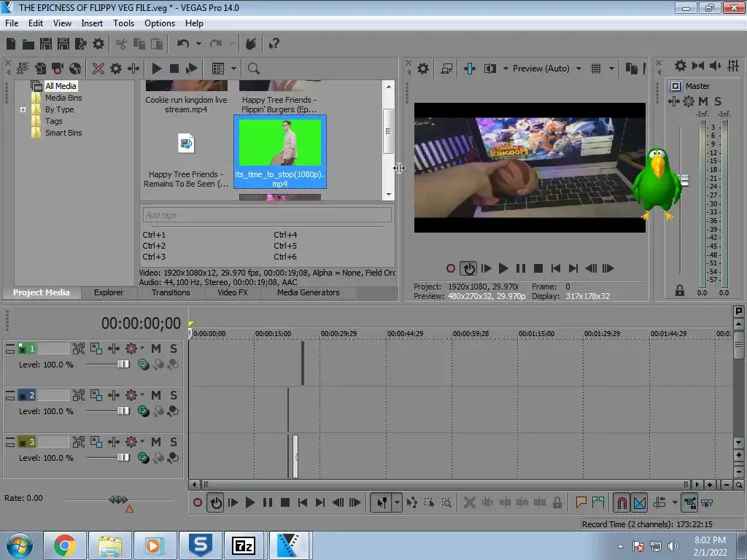Select the Smart Bins folder
This screenshot has width=747, height=560.
pyautogui.click(x=63, y=133)
